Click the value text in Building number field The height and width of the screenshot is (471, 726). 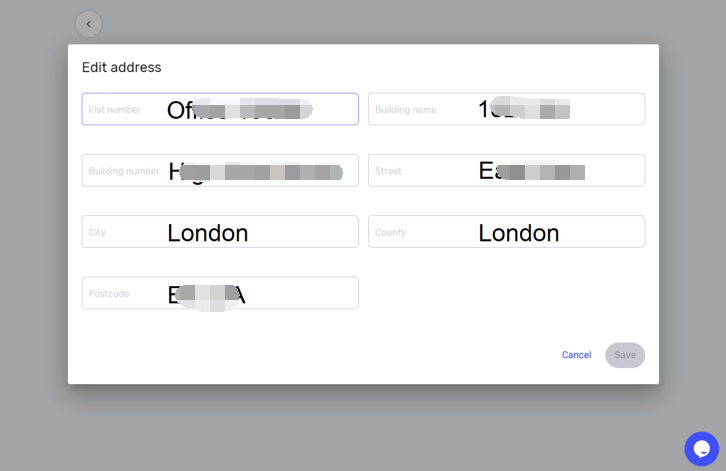tap(255, 172)
